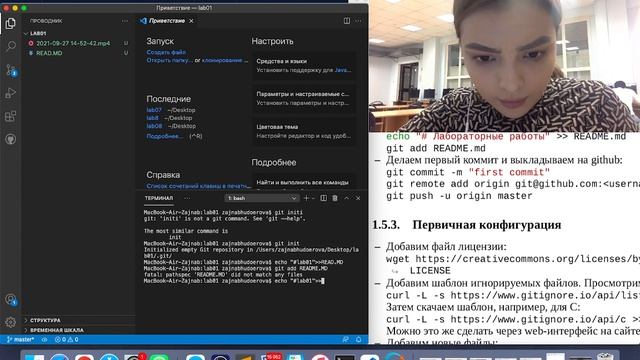
Task: Click errors and warnings status indicator
Action: pyautogui.click(x=67, y=339)
